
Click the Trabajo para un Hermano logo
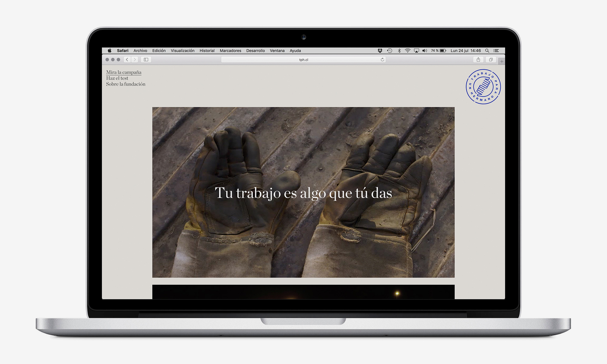[x=483, y=87]
